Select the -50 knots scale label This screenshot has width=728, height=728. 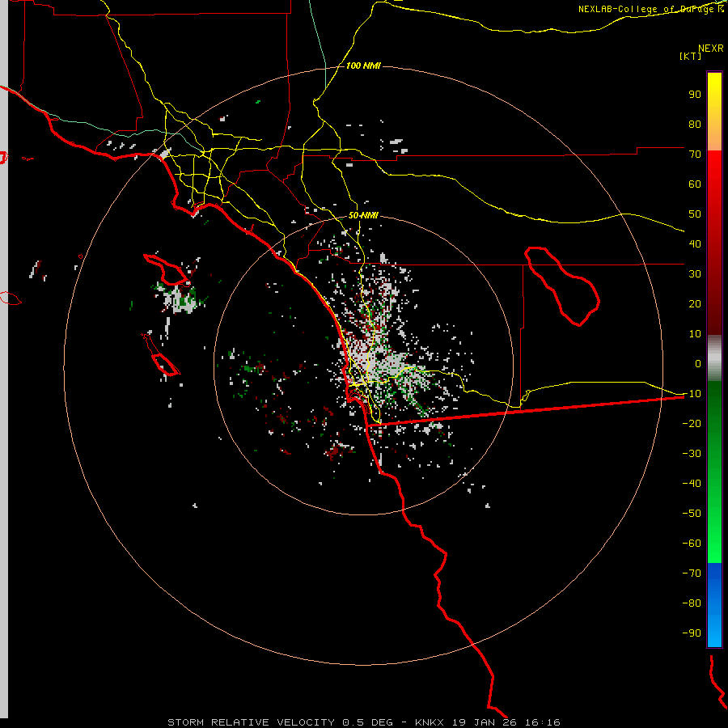click(x=692, y=514)
